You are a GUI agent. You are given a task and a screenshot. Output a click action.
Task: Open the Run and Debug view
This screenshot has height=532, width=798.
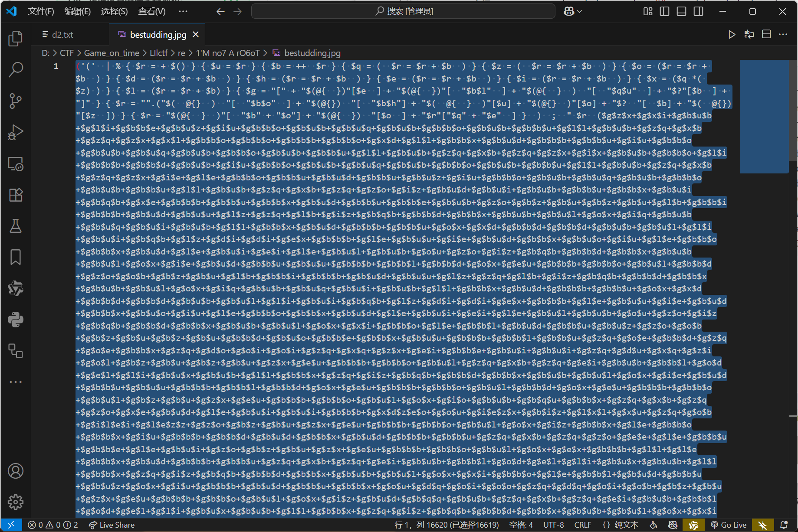pyautogui.click(x=16, y=132)
